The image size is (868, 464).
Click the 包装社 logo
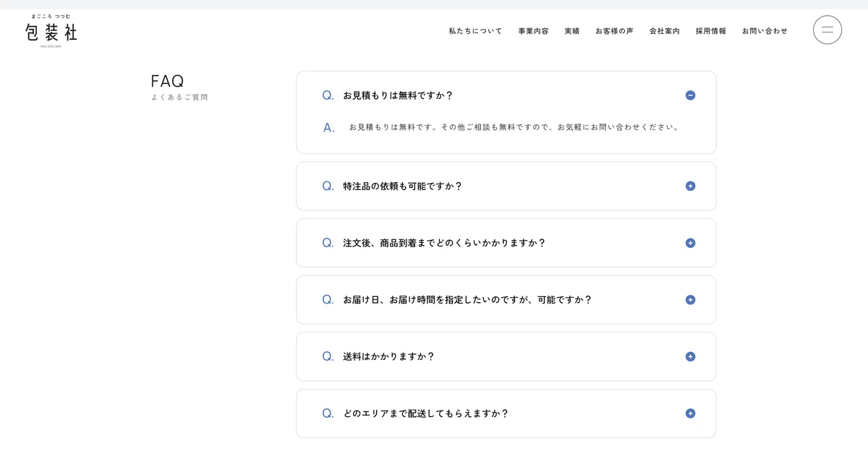[51, 30]
